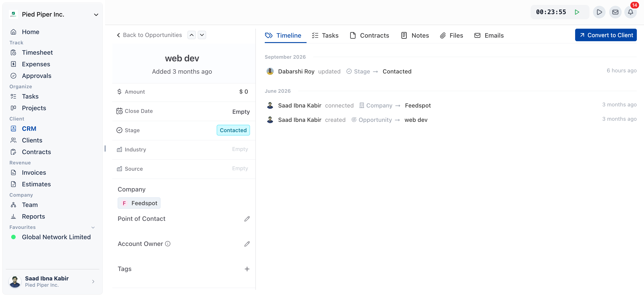Click the Account Owner info icon
This screenshot has width=644, height=297.
(x=168, y=244)
